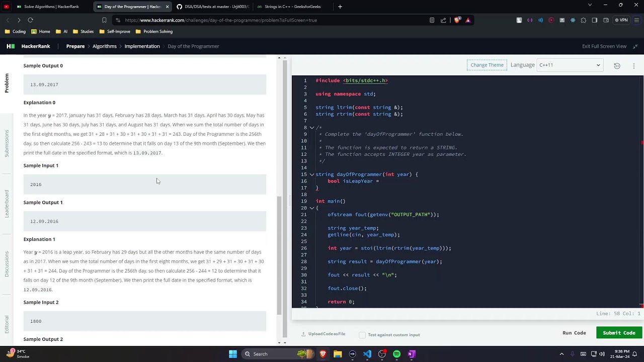
Task: Click the problem panel vertical scrollbar
Action: (280, 254)
